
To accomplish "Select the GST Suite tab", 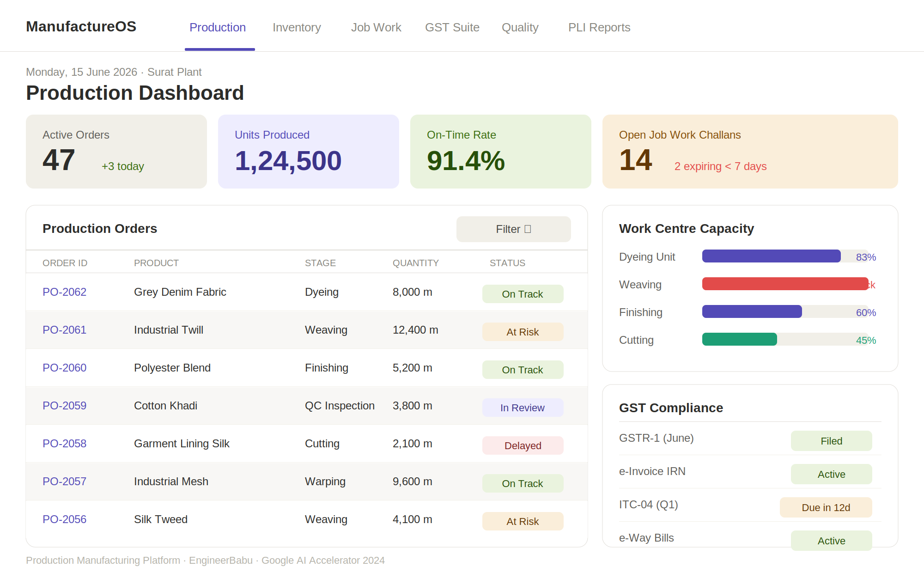I will pos(452,27).
